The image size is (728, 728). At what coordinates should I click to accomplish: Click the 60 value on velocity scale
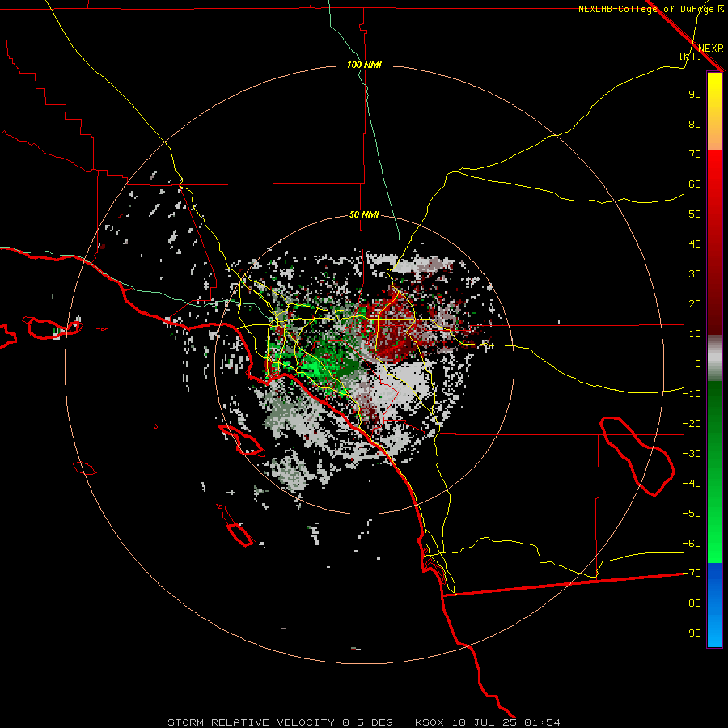695,184
